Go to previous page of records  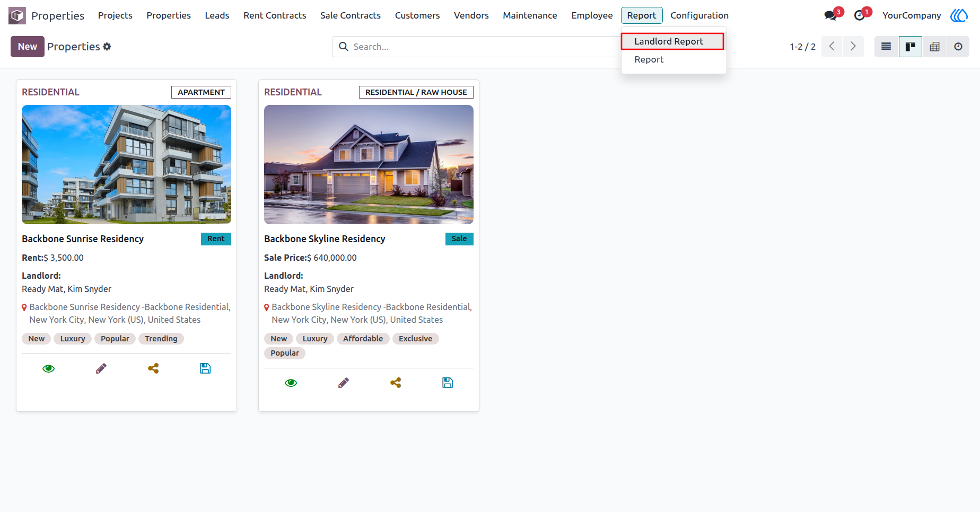(x=832, y=47)
